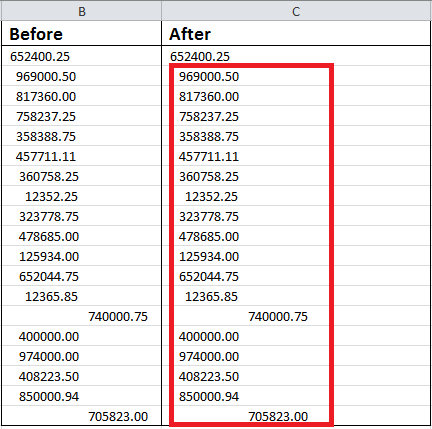Image resolution: width=432 pixels, height=429 pixels.
Task: Click Before cell showing 740000.75
Action: coord(82,316)
